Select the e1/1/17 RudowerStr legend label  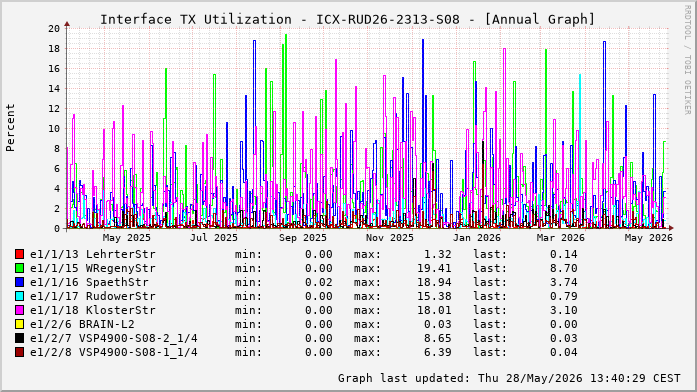tap(93, 296)
